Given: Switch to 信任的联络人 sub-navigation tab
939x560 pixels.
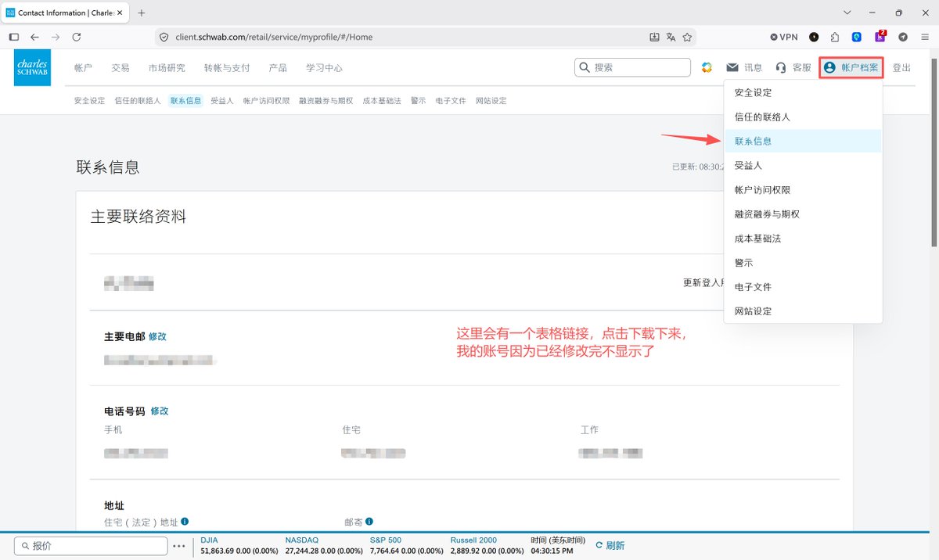Looking at the screenshot, I should pos(138,101).
